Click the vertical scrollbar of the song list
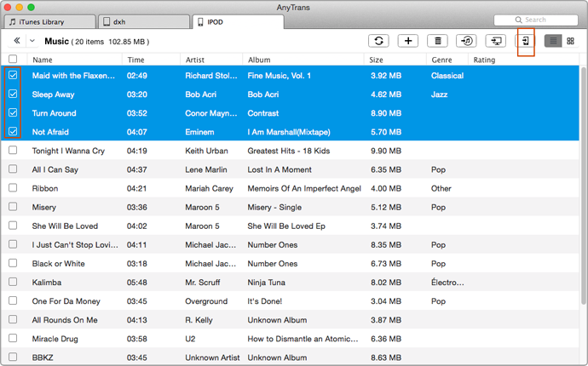This screenshot has width=588, height=366. point(584,186)
